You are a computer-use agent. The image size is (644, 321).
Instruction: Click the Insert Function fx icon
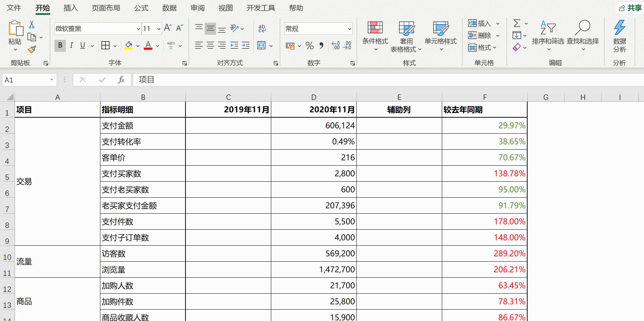pos(121,79)
